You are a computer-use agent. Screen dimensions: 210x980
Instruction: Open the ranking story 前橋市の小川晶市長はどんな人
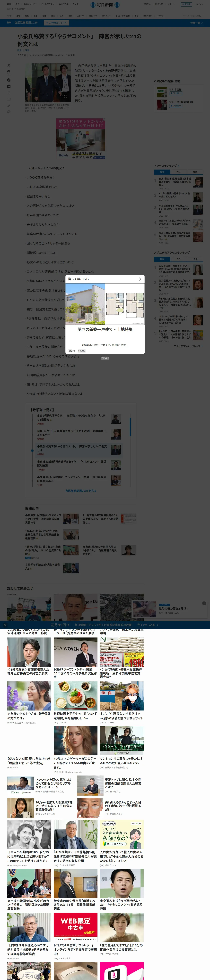175,195
